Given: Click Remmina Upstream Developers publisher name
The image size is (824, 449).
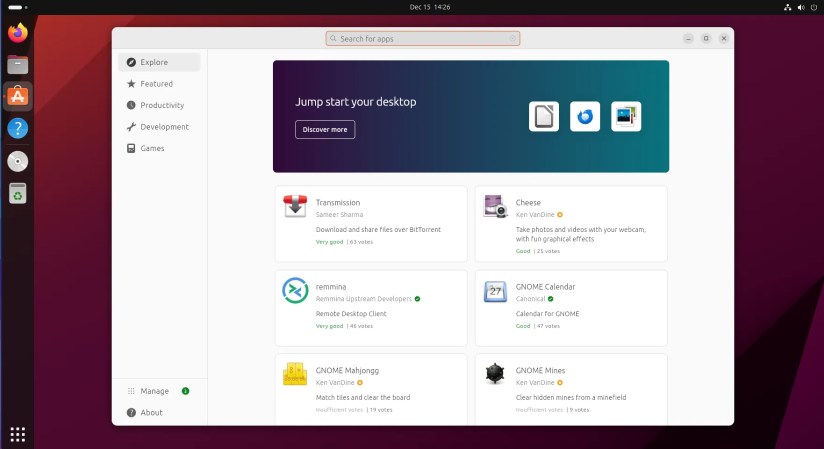Looking at the screenshot, I should coord(364,299).
